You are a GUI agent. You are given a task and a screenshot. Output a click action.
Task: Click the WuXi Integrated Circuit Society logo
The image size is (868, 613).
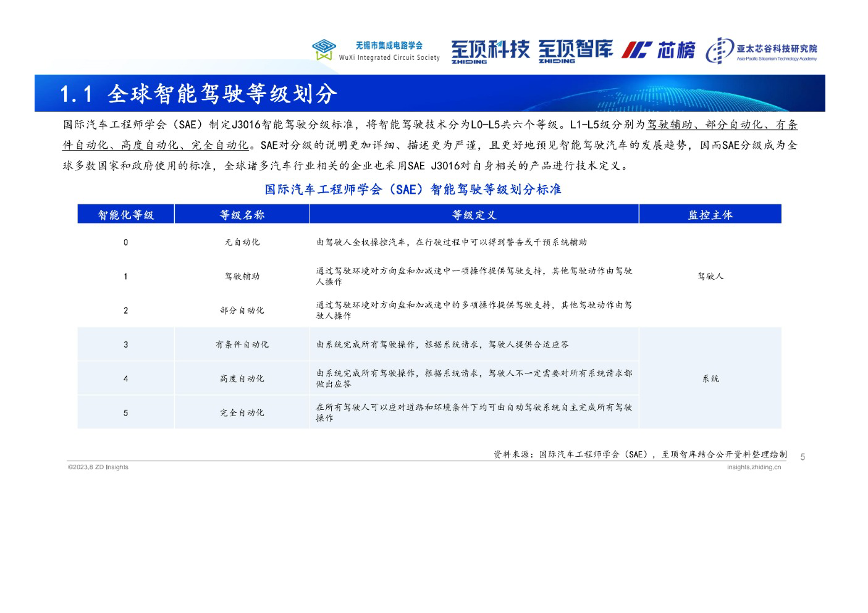376,50
